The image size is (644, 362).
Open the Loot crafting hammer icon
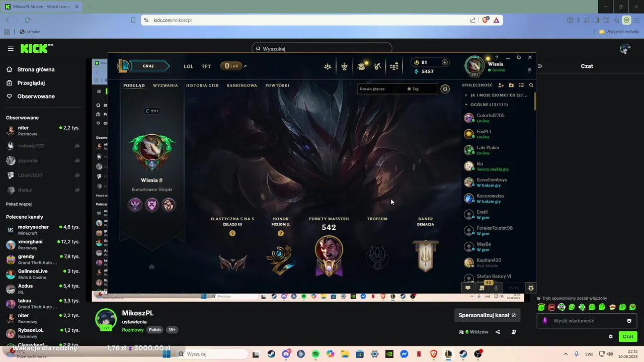[377, 66]
